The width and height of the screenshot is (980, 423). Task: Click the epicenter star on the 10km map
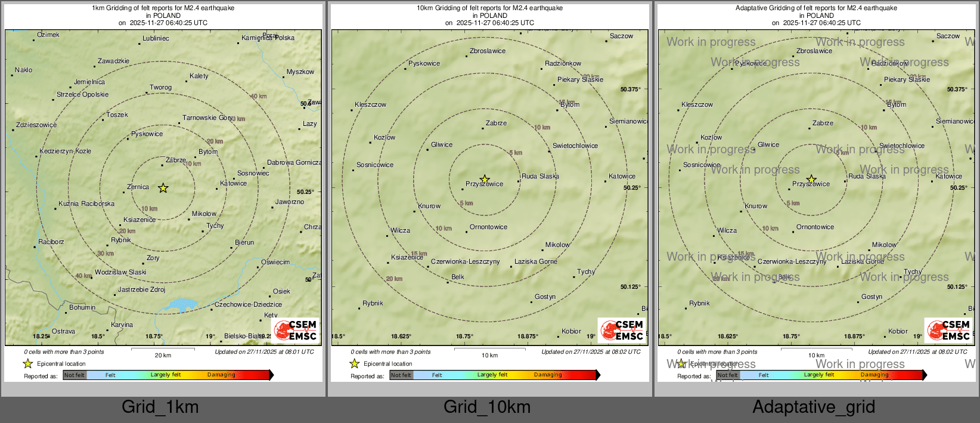click(485, 179)
